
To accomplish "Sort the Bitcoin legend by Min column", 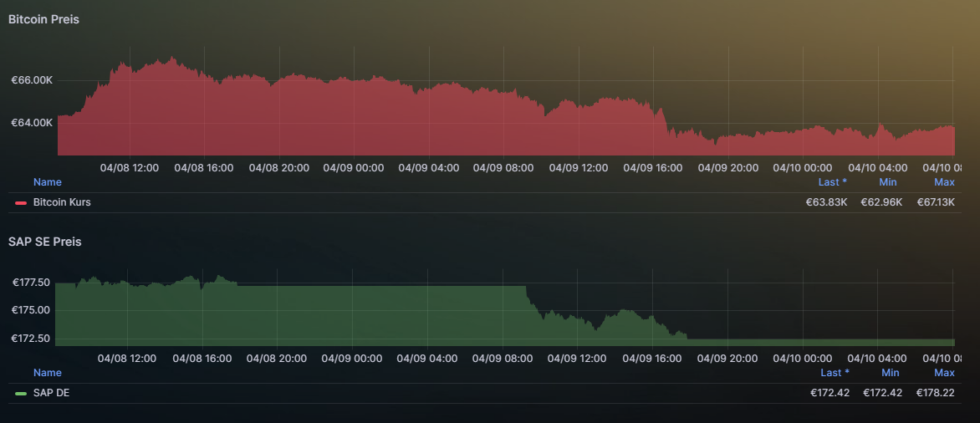I will tap(887, 182).
